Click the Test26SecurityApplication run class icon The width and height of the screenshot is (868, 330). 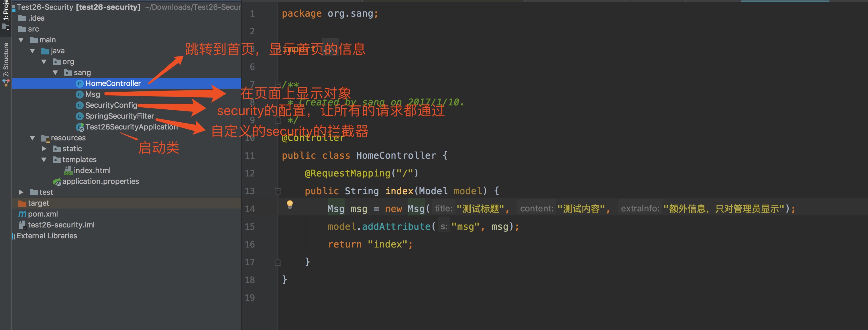pyautogui.click(x=80, y=127)
